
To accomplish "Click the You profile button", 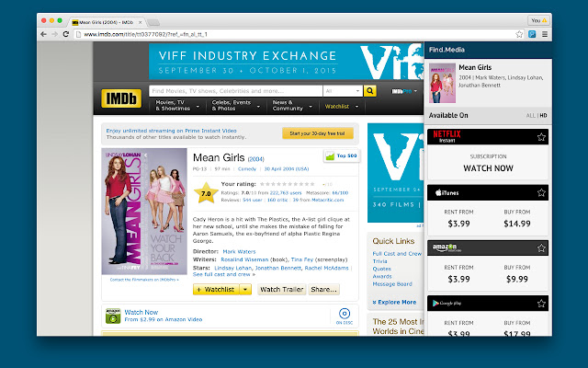I will coord(539,20).
